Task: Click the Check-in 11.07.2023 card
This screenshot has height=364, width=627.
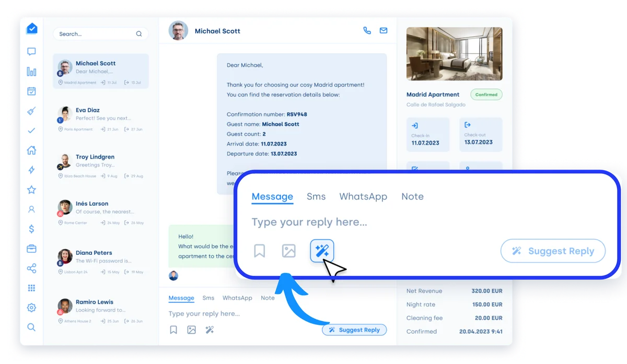Action: [x=428, y=135]
